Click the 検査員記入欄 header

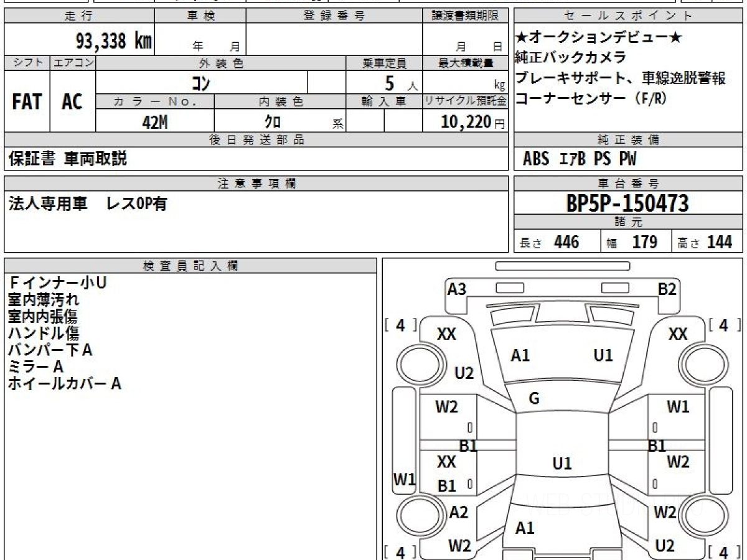tap(190, 266)
